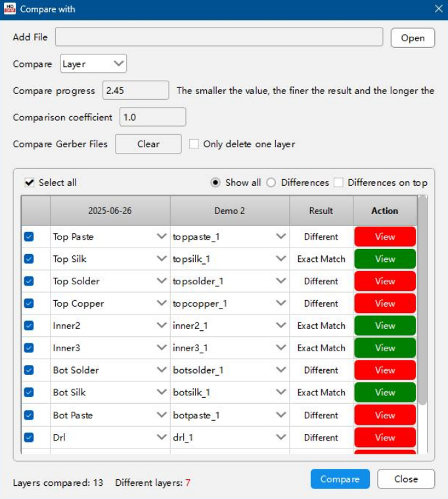Viewport: 448px width, 499px height.
Task: Select the Show all radio button
Action: click(215, 183)
